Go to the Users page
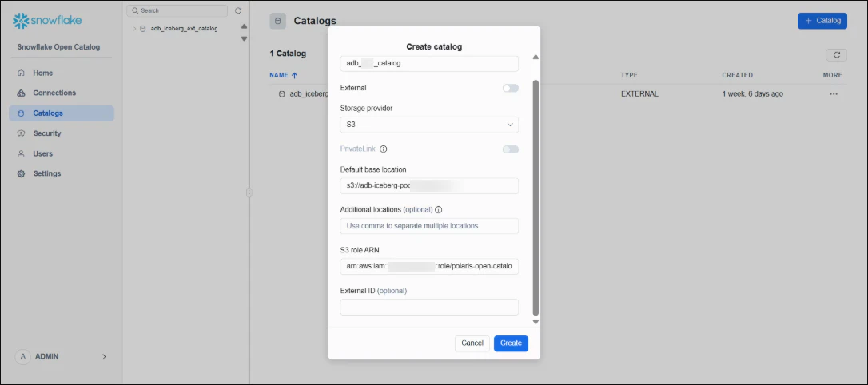This screenshot has width=868, height=385. 61,154
